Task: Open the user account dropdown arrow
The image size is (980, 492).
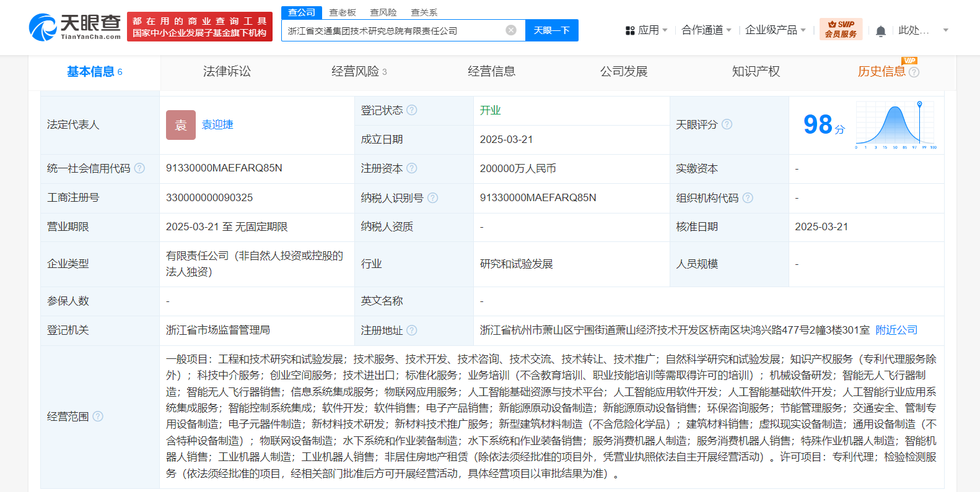Action: [945, 30]
